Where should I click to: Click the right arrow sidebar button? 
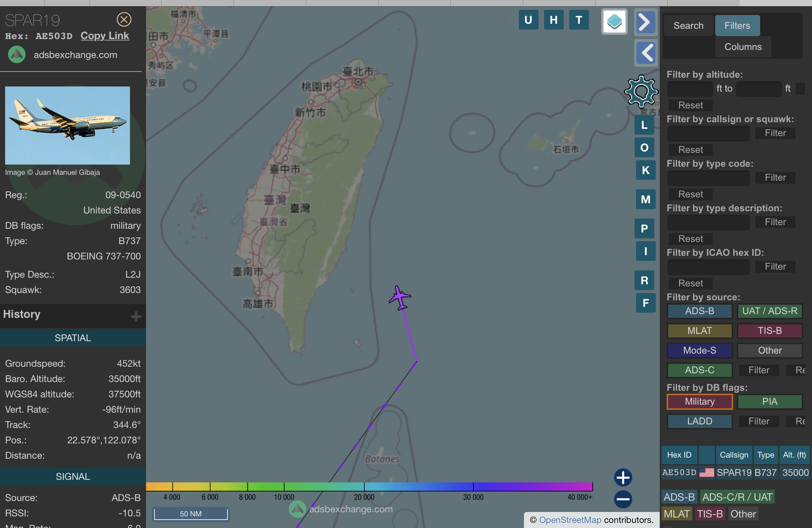[646, 22]
